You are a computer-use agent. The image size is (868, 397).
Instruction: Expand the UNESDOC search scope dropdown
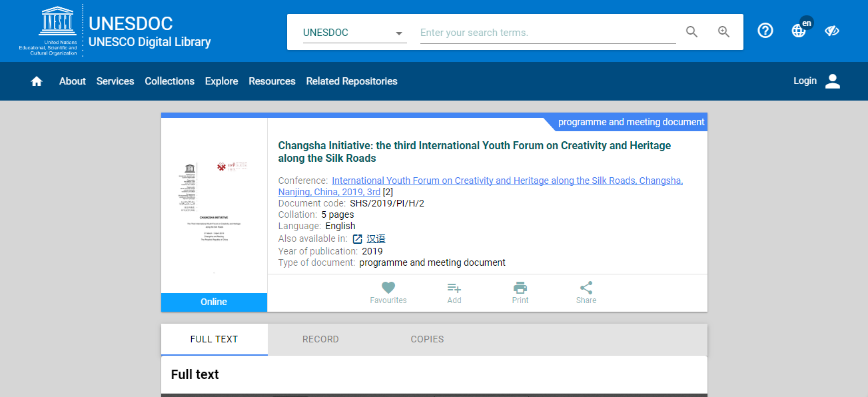354,33
